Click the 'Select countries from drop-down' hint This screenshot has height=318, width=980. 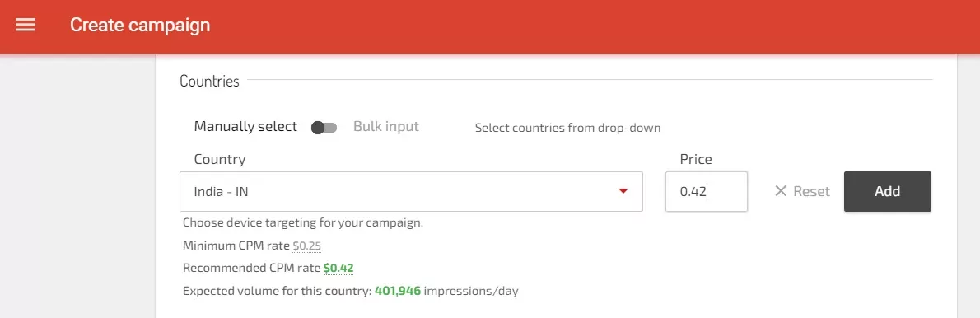point(567,128)
